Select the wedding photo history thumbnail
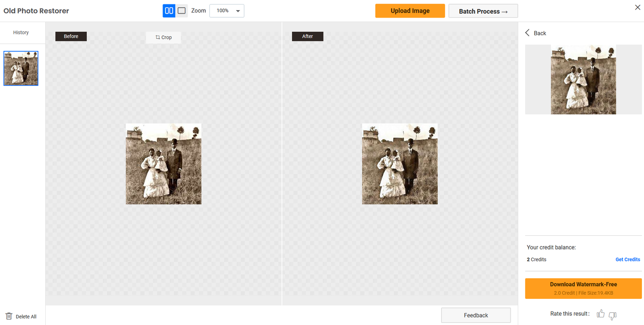Viewport: 644px width, 325px height. (x=21, y=68)
